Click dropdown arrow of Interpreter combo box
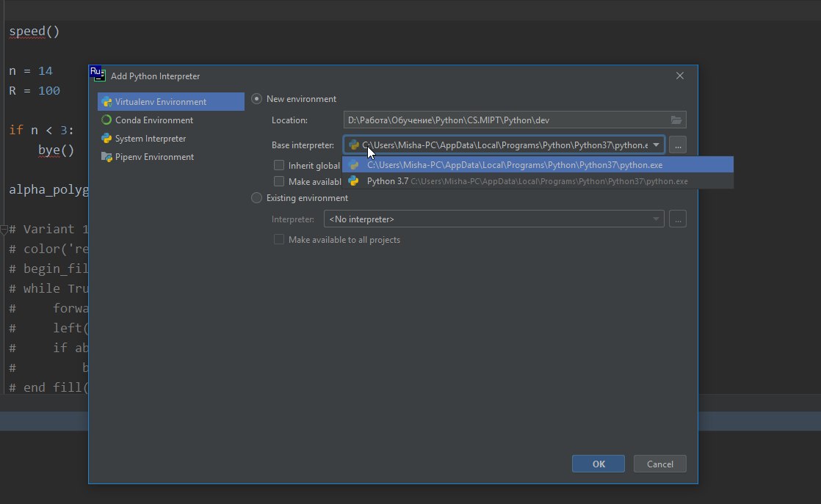The height and width of the screenshot is (504, 821). (x=656, y=219)
